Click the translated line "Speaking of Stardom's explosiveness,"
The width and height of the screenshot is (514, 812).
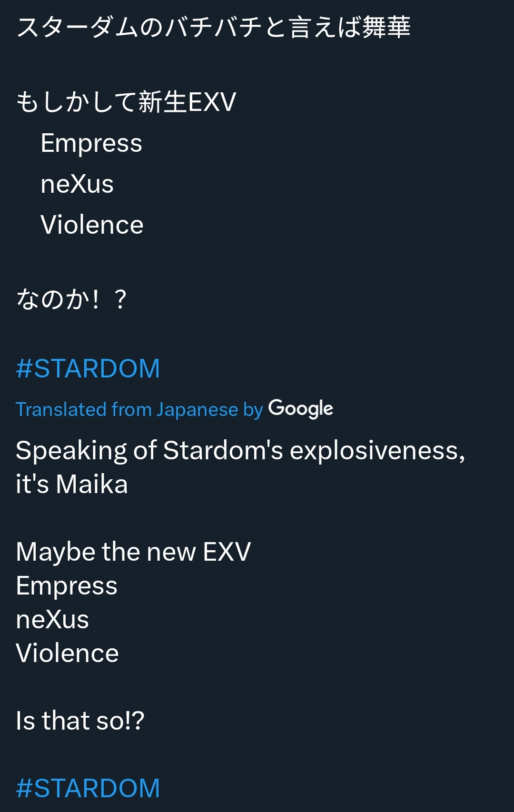pyautogui.click(x=240, y=450)
